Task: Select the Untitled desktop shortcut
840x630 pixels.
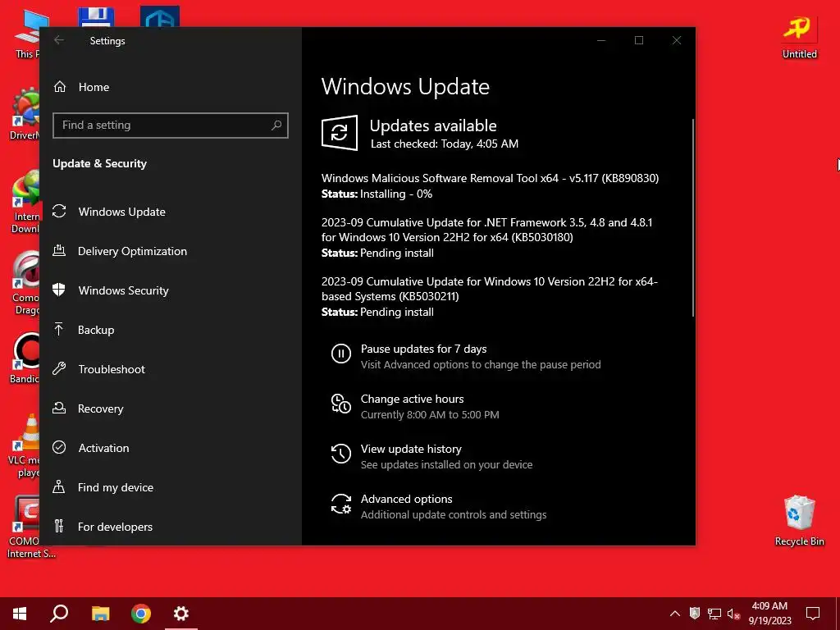Action: 799,36
